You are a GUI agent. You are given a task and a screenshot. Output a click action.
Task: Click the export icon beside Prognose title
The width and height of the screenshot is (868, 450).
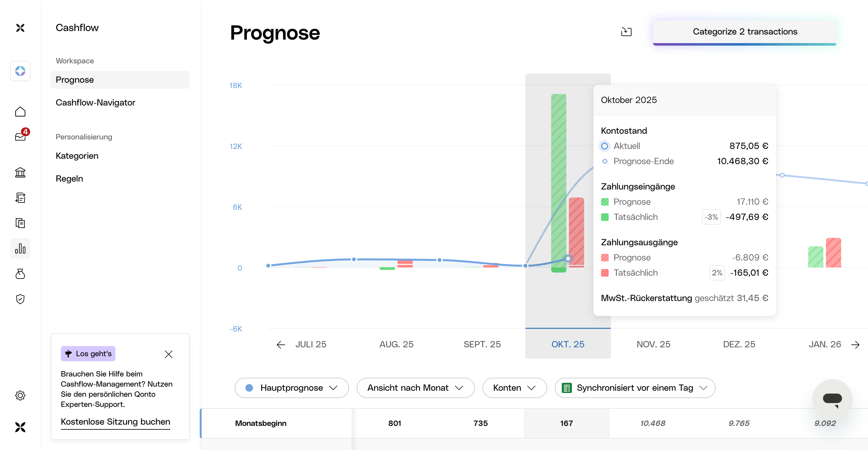(x=626, y=32)
